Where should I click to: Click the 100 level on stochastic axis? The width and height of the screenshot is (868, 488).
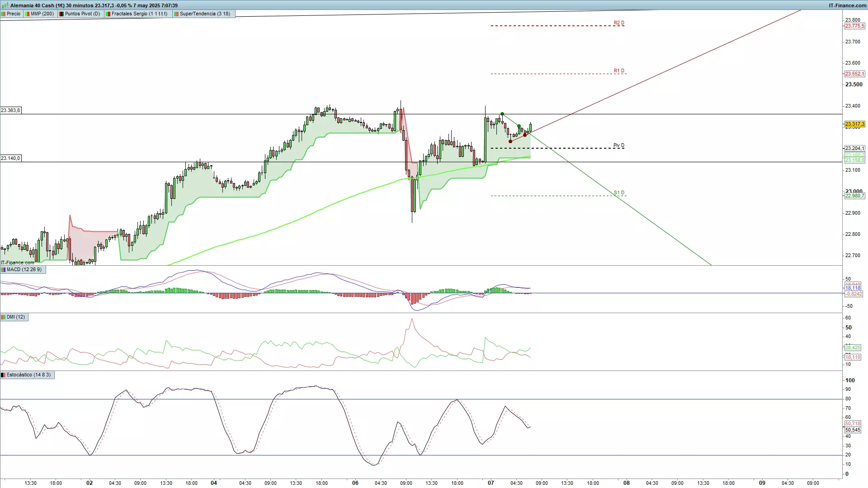(x=850, y=380)
